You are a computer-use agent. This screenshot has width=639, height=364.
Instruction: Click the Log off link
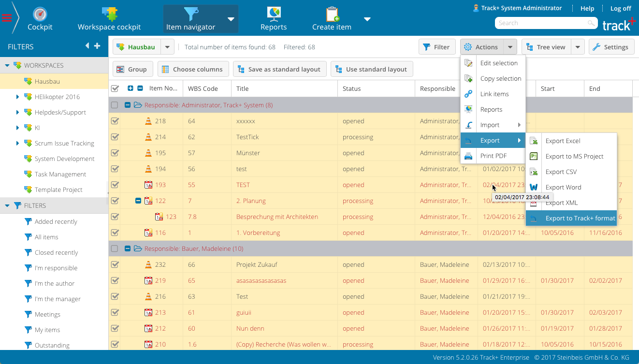pyautogui.click(x=620, y=8)
